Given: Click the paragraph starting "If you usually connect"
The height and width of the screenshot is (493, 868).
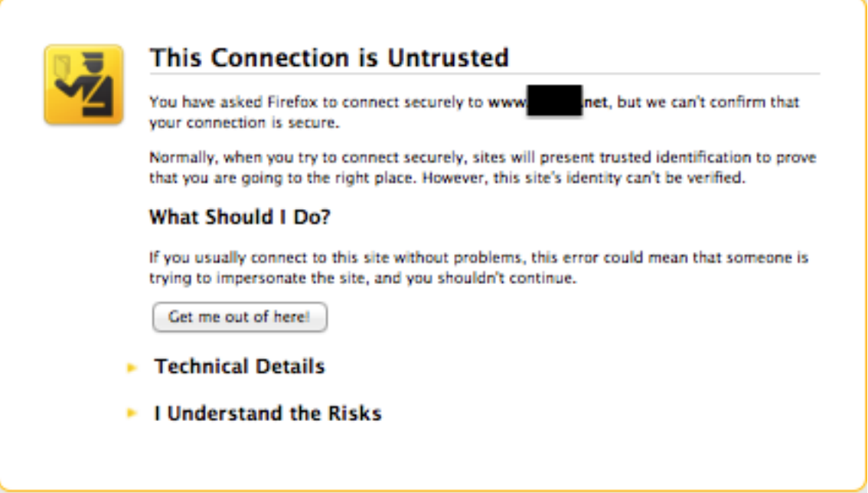Looking at the screenshot, I should [x=478, y=268].
